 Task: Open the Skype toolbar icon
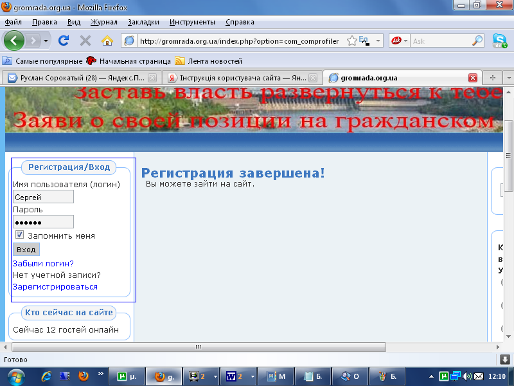pyautogui.click(x=500, y=41)
